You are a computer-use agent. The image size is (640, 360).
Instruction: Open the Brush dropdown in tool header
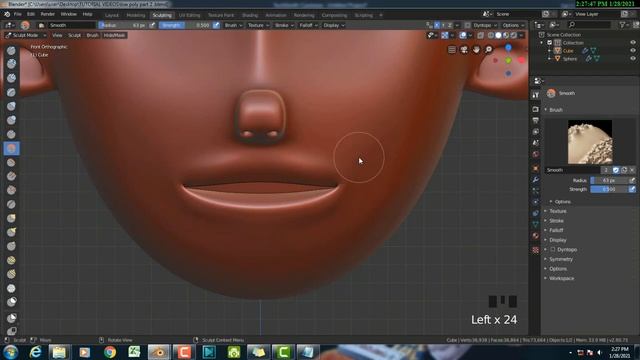[233, 25]
